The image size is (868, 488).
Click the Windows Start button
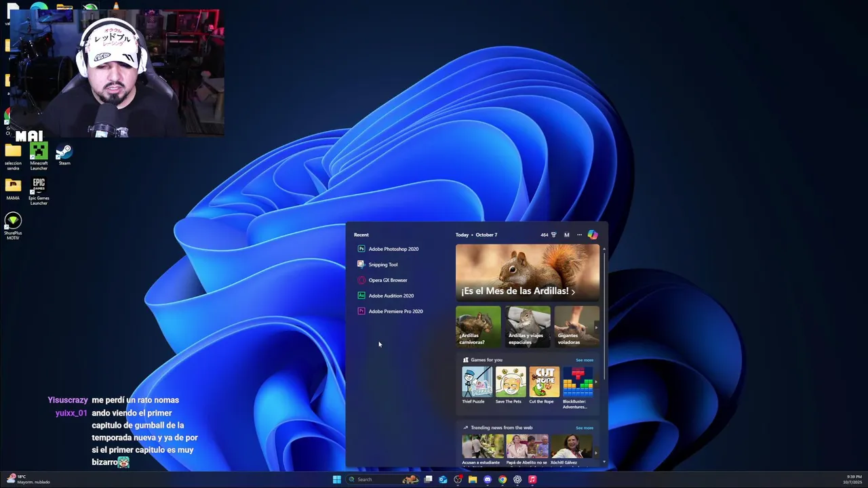337,479
